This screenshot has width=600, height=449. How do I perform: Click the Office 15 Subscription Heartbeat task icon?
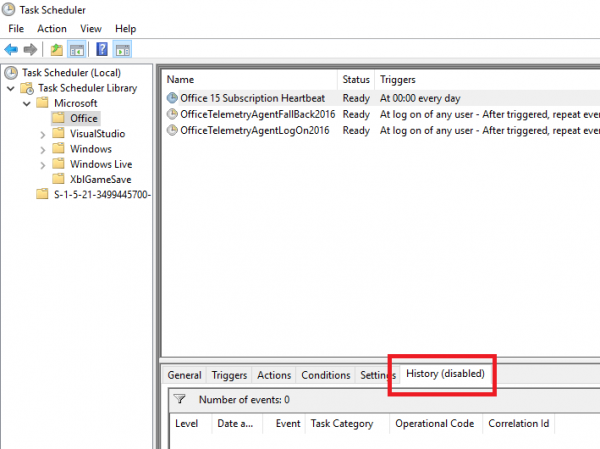172,98
